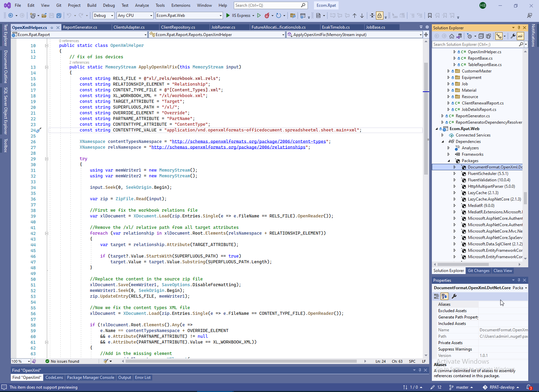Collapse all items in Solution Explorer
539x392 pixels.
point(481,36)
